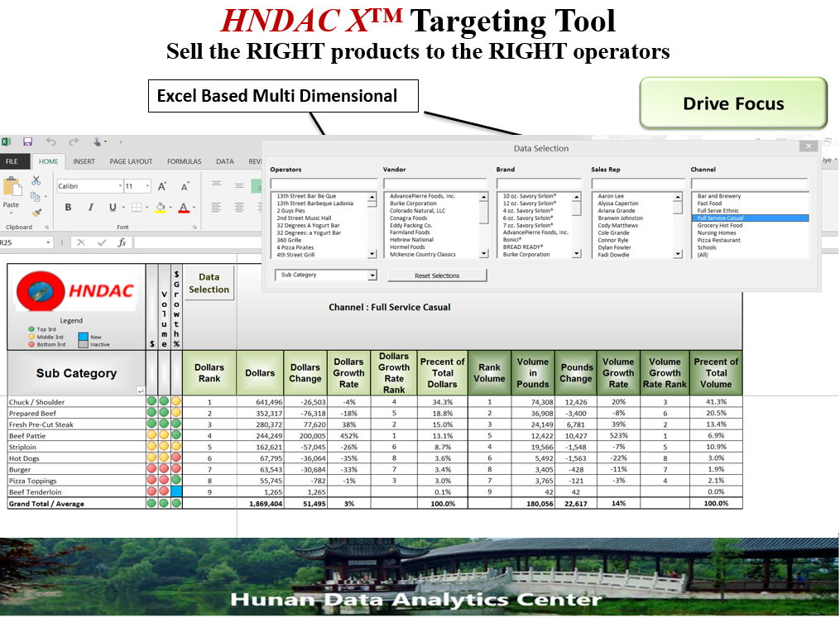Viewport: 840px width, 618px height.
Task: Apply the yellow Fill Color bucket
Action: coord(161,208)
